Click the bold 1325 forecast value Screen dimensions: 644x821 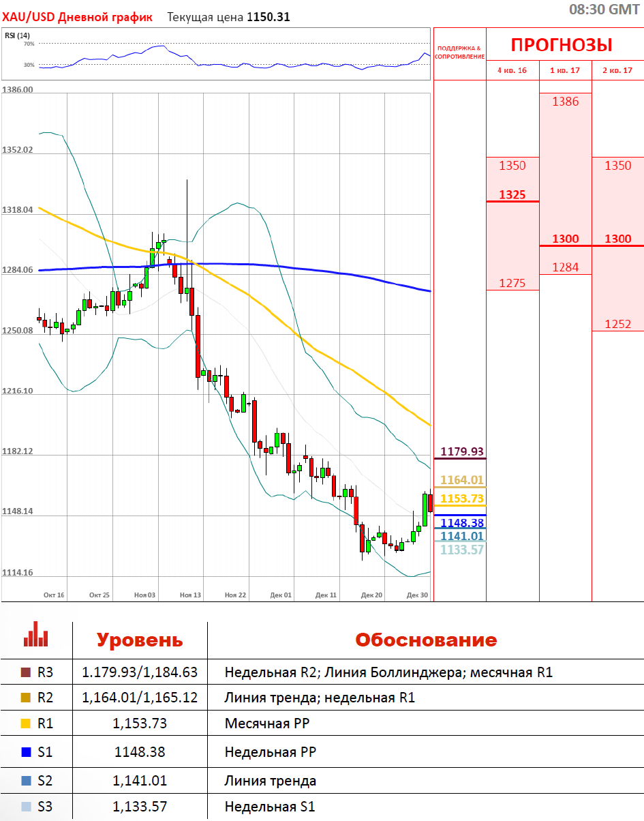[512, 194]
